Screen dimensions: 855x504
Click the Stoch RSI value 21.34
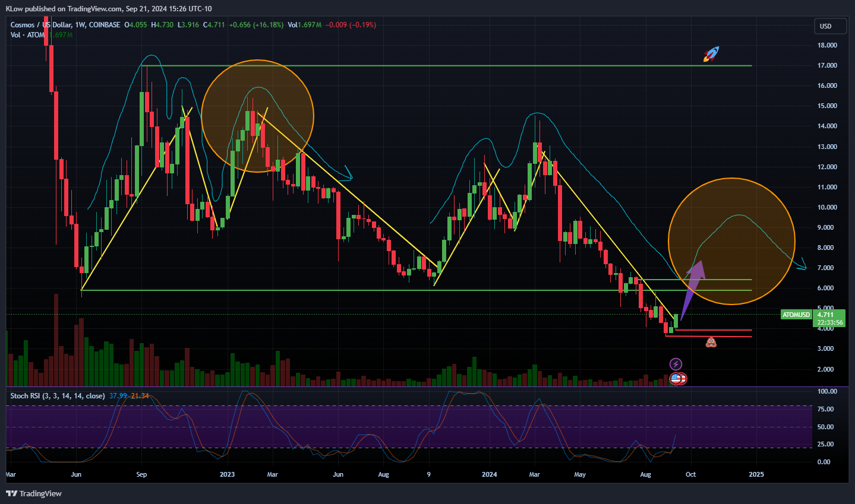(140, 396)
